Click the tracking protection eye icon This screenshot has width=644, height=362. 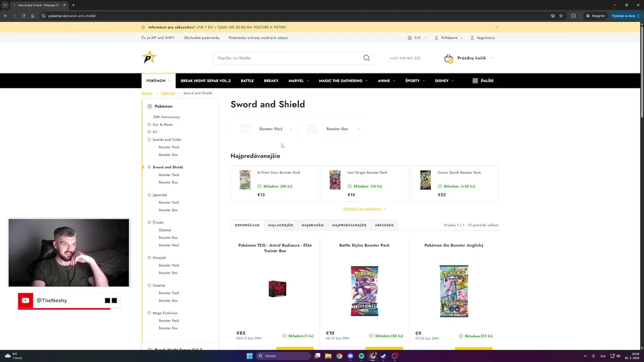pyautogui.click(x=552, y=16)
